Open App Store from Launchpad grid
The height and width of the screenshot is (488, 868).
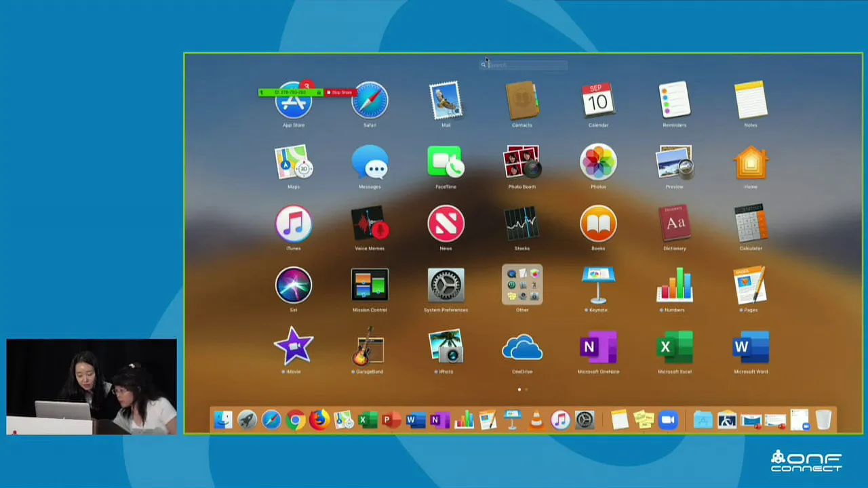294,100
